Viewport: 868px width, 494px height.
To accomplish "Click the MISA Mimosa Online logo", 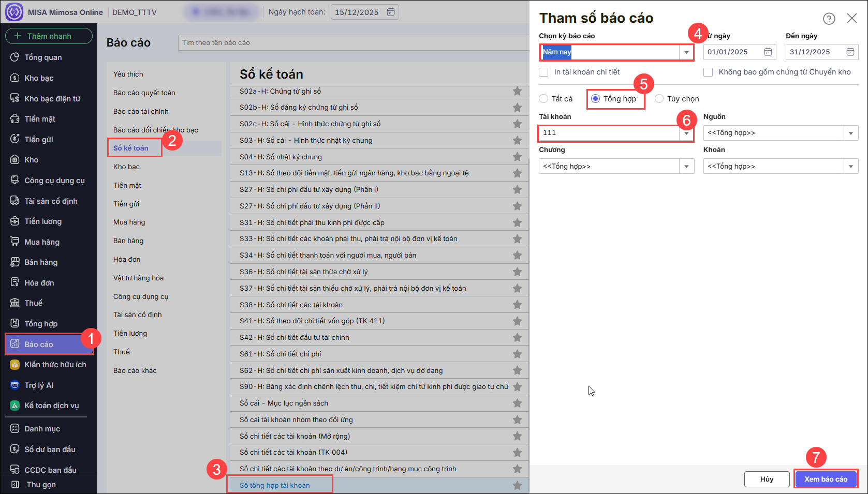I will click(x=14, y=12).
